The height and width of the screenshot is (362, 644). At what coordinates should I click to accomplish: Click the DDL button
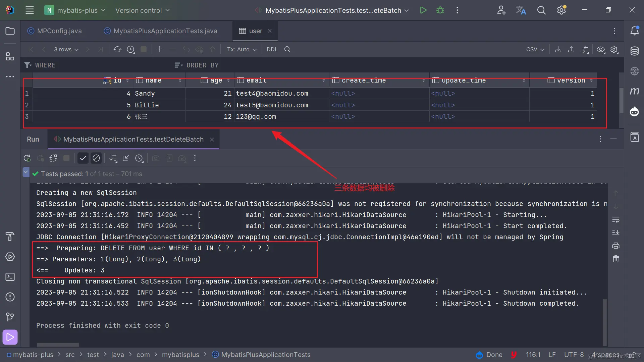(272, 49)
